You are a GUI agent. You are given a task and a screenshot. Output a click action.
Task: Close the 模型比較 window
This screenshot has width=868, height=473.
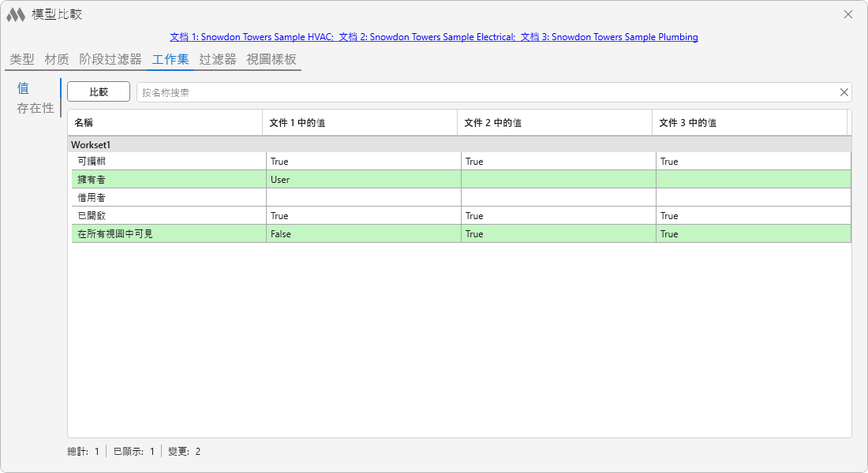coord(848,14)
